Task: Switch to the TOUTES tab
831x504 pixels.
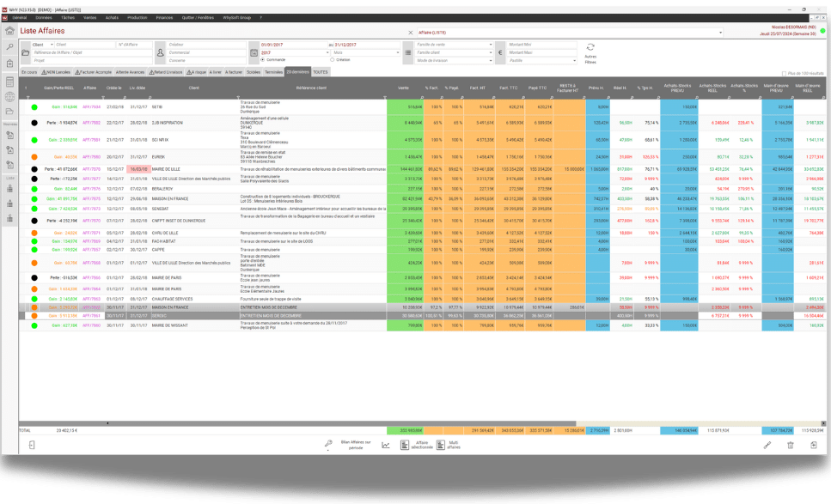Action: pyautogui.click(x=320, y=72)
